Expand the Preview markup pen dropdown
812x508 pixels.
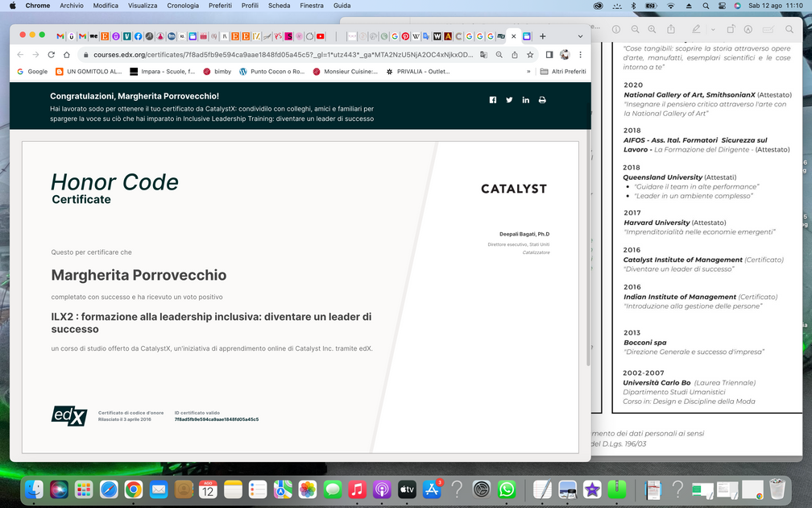[713, 30]
